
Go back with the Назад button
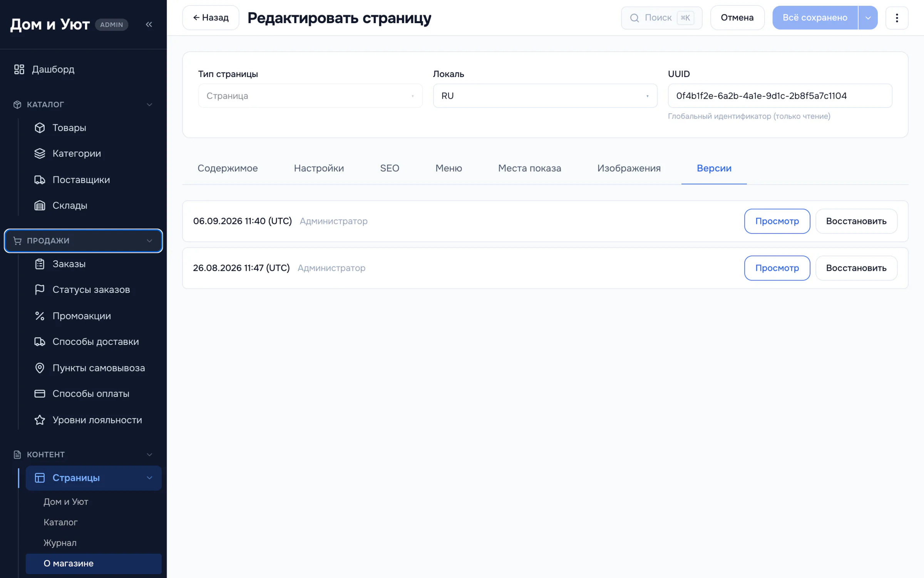coord(211,18)
